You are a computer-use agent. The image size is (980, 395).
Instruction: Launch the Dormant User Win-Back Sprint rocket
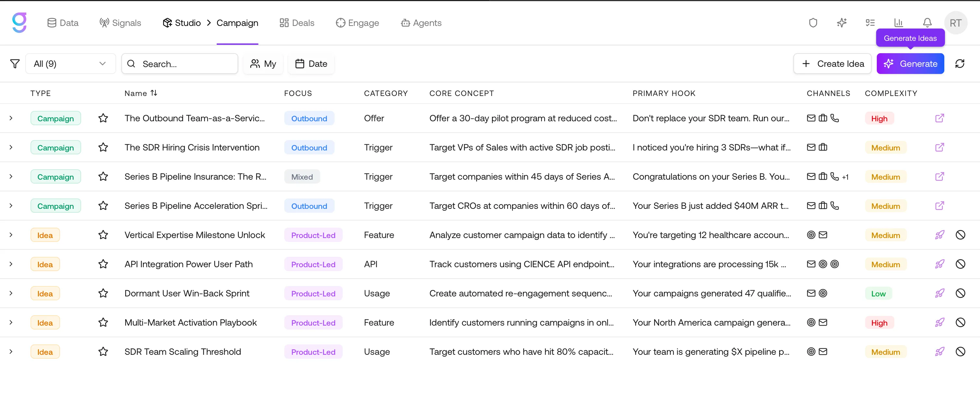click(939, 293)
